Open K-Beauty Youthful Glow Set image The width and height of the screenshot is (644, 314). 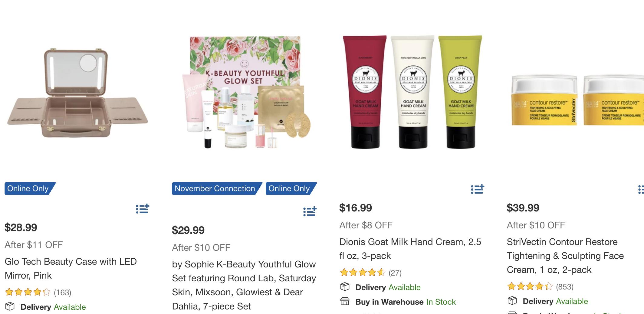(245, 92)
